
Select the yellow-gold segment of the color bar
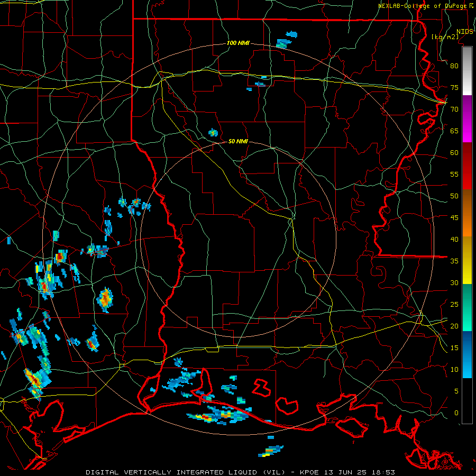pyautogui.click(x=467, y=260)
